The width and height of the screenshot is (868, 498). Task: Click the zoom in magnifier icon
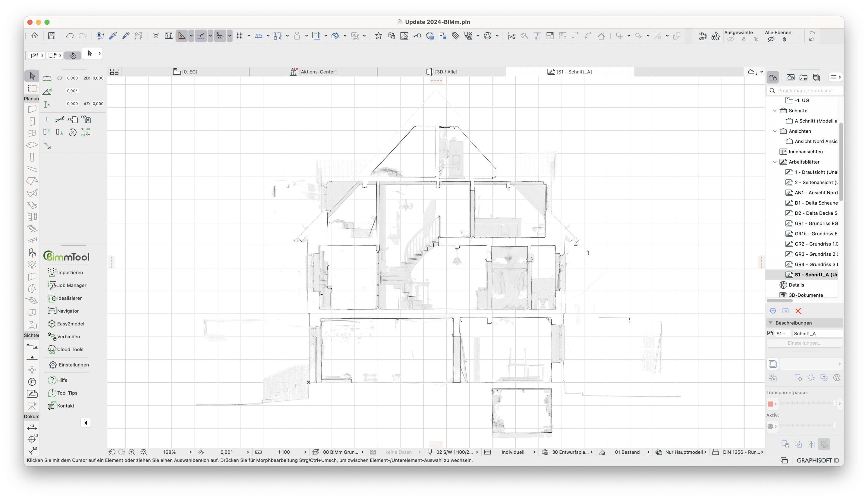pyautogui.click(x=132, y=452)
